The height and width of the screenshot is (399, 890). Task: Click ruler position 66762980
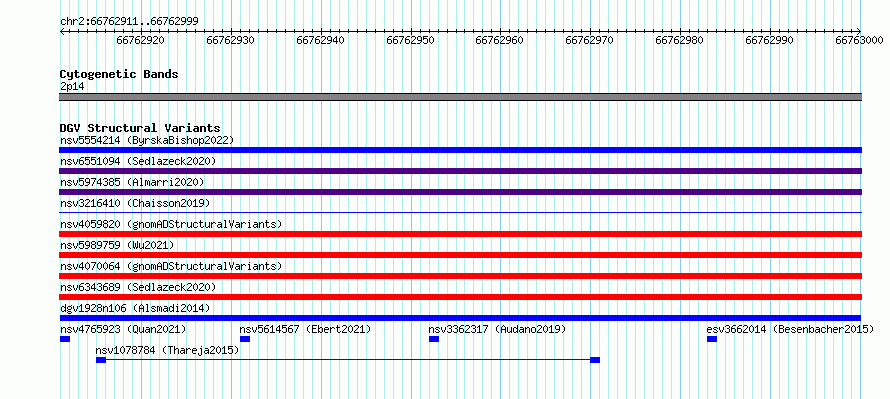(x=679, y=40)
